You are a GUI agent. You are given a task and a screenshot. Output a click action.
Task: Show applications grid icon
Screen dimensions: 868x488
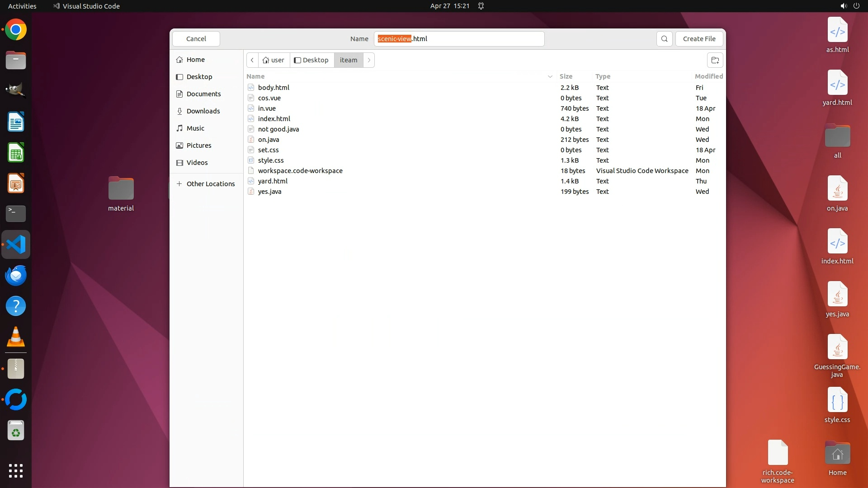click(x=16, y=470)
